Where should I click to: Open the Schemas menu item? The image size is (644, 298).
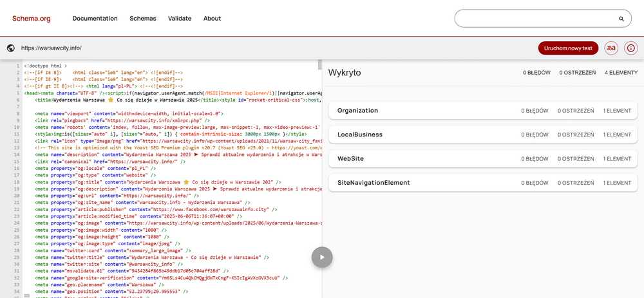(x=143, y=19)
